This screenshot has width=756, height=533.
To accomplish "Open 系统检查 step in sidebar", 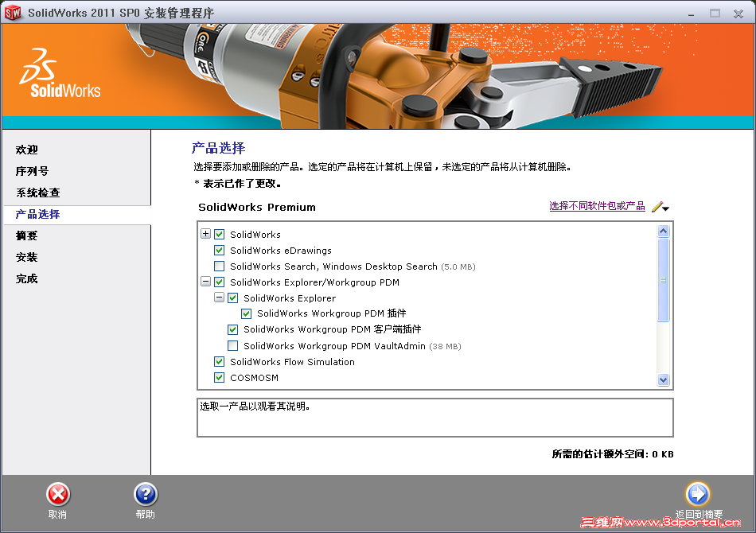I will (x=37, y=193).
